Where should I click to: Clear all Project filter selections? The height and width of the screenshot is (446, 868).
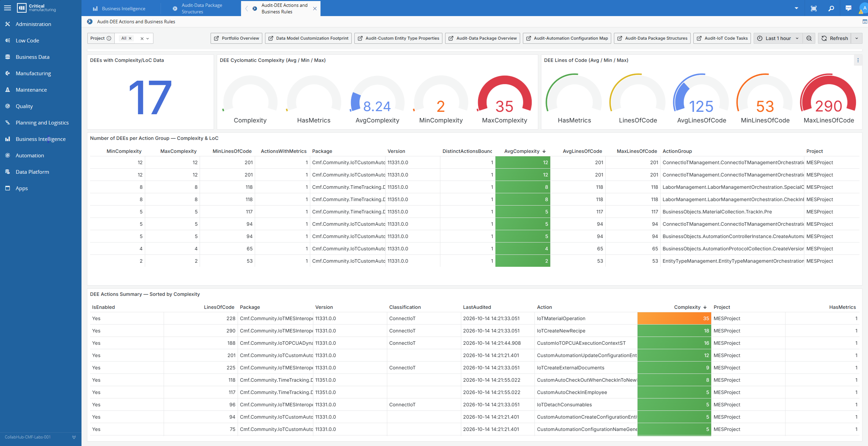142,39
